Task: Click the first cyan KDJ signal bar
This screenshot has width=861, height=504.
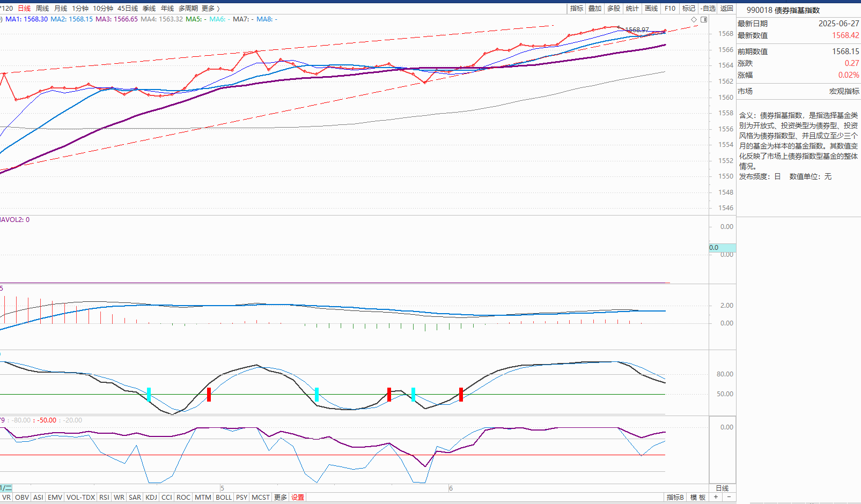Action: (149, 395)
